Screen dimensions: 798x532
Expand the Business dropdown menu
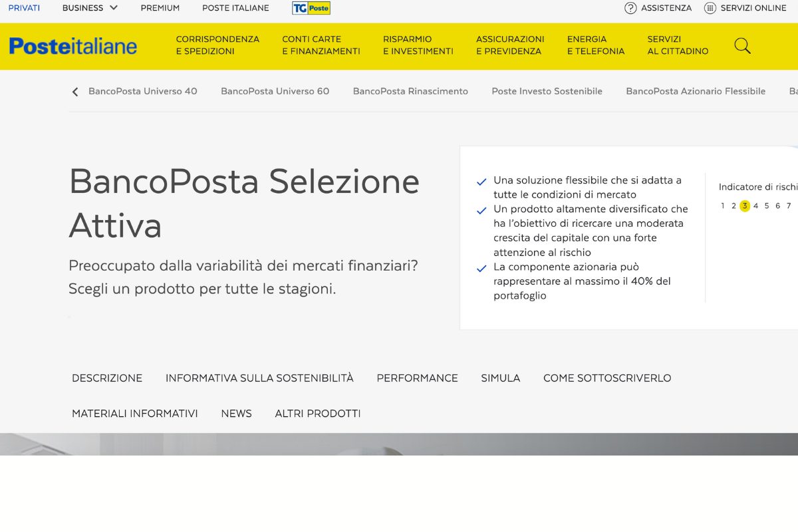[x=90, y=8]
